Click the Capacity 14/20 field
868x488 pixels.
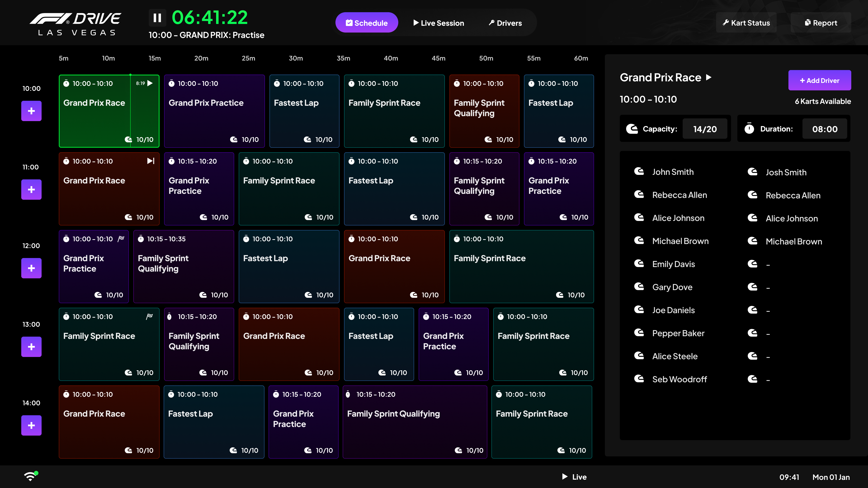tap(705, 129)
